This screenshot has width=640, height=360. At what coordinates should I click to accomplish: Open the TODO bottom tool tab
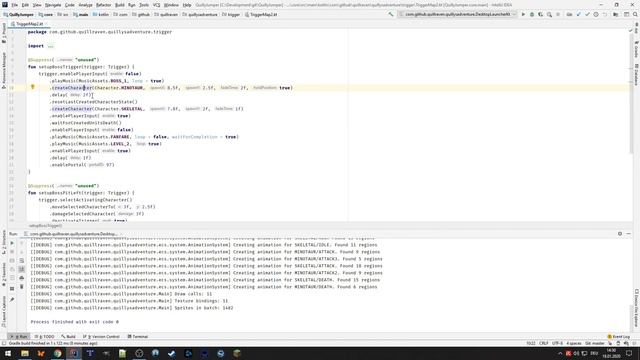44,337
